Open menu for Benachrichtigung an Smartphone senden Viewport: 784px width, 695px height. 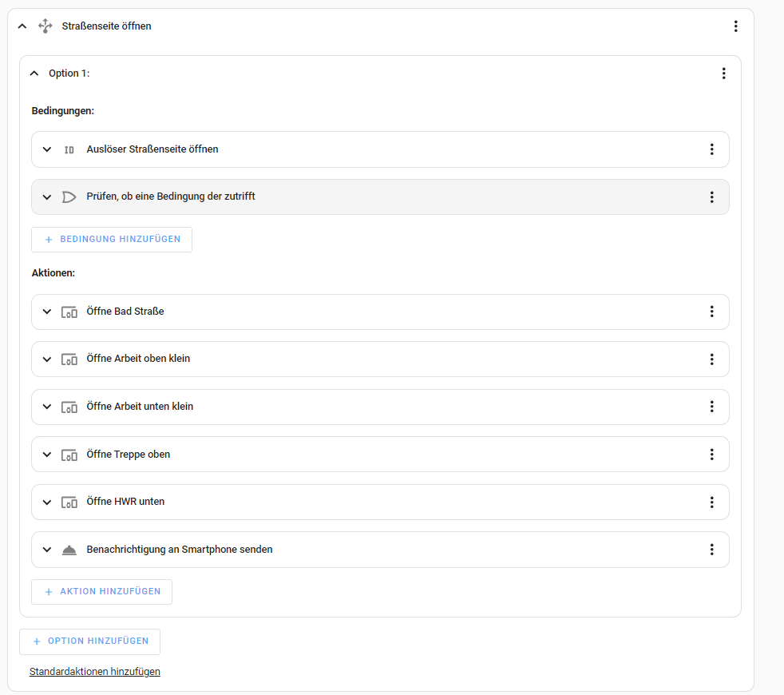(711, 550)
